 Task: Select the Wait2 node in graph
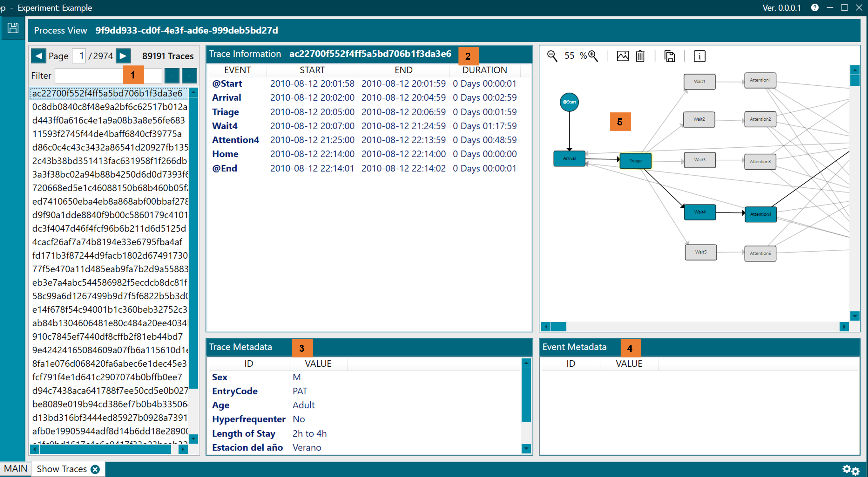tap(699, 119)
